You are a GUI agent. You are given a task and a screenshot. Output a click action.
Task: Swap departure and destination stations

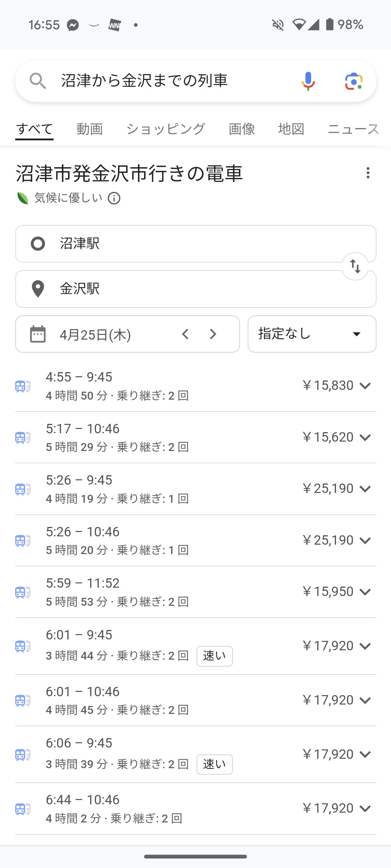tap(355, 267)
